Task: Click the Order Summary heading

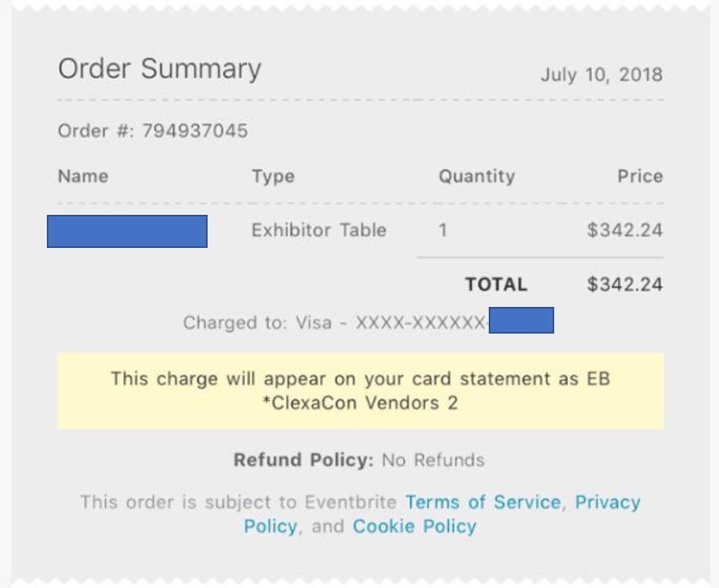Action: 159,69
